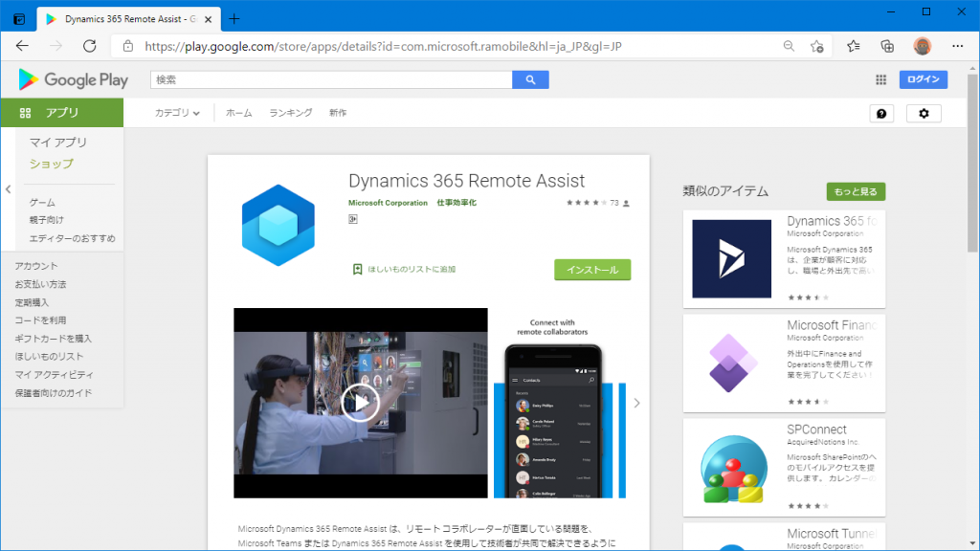Add this page to favorites

click(817, 46)
